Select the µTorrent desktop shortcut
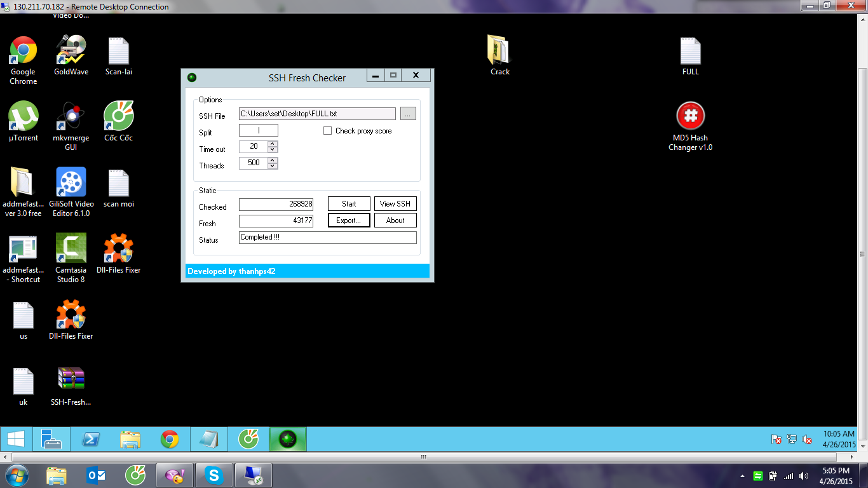This screenshot has width=868, height=488. [x=24, y=117]
